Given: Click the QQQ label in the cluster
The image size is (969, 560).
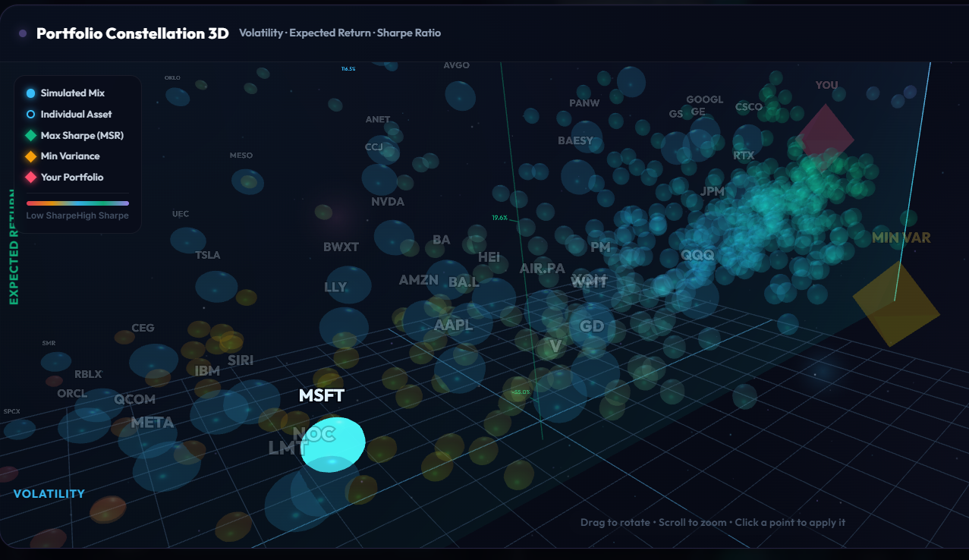Looking at the screenshot, I should coord(697,256).
